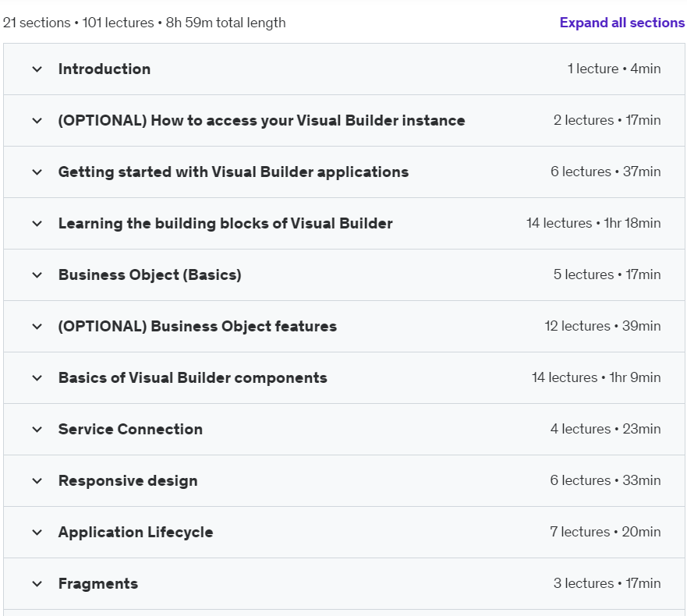
Task: Click 'Learning the building blocks of Visual Builder' title
Action: tap(225, 224)
